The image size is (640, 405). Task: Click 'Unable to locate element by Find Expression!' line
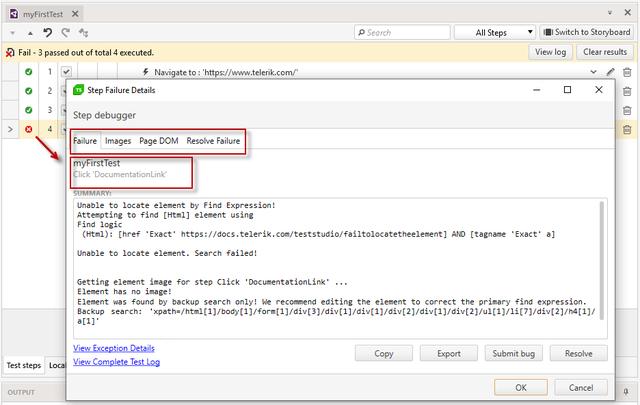point(176,205)
